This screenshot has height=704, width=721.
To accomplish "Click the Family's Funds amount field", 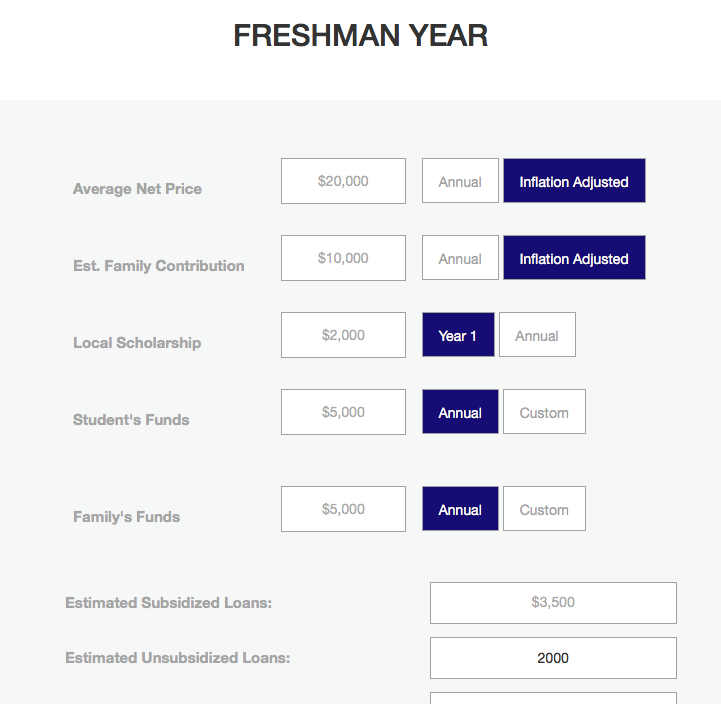I will (x=343, y=509).
